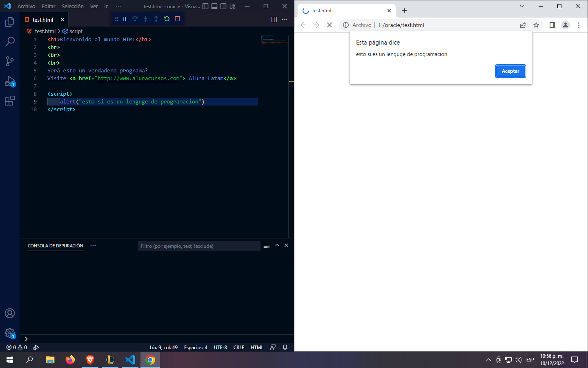Show more panel views via ellipsis
The height and width of the screenshot is (368, 588).
tap(93, 246)
